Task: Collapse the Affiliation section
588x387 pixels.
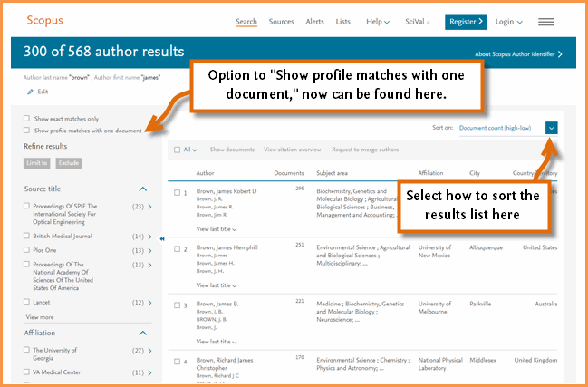Action: click(143, 333)
